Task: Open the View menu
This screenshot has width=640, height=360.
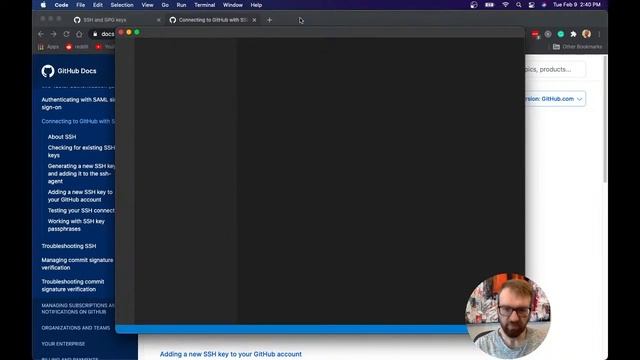Action: [x=147, y=5]
